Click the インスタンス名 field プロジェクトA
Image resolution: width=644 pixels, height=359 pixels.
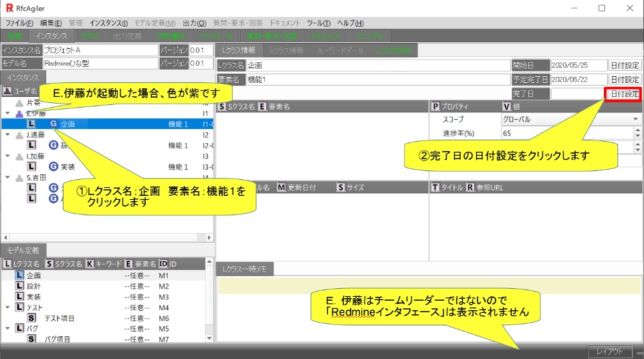100,50
